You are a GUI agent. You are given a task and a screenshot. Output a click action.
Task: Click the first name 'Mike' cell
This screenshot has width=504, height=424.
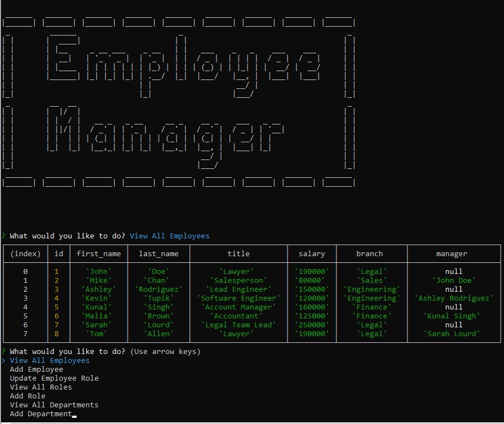99,281
